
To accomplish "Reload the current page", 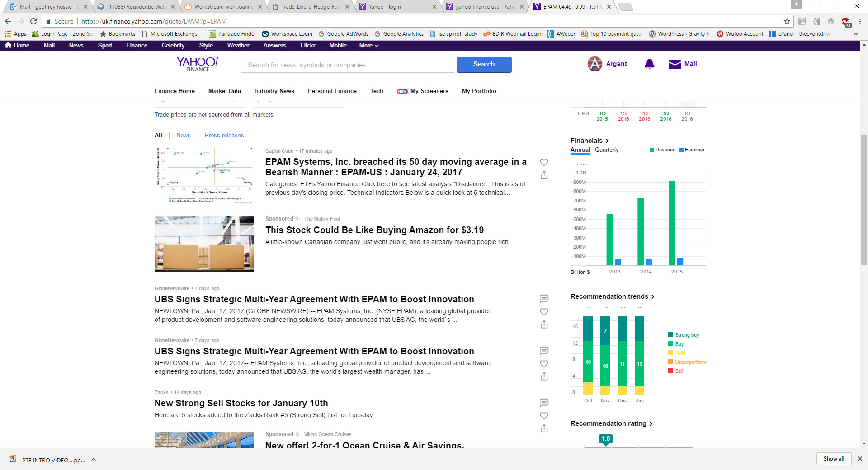I will tap(33, 21).
